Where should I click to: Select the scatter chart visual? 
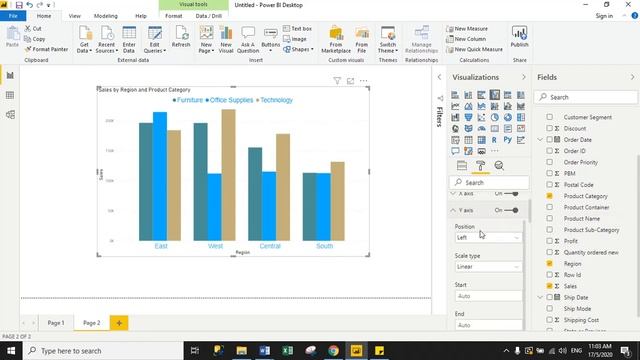coord(482,118)
